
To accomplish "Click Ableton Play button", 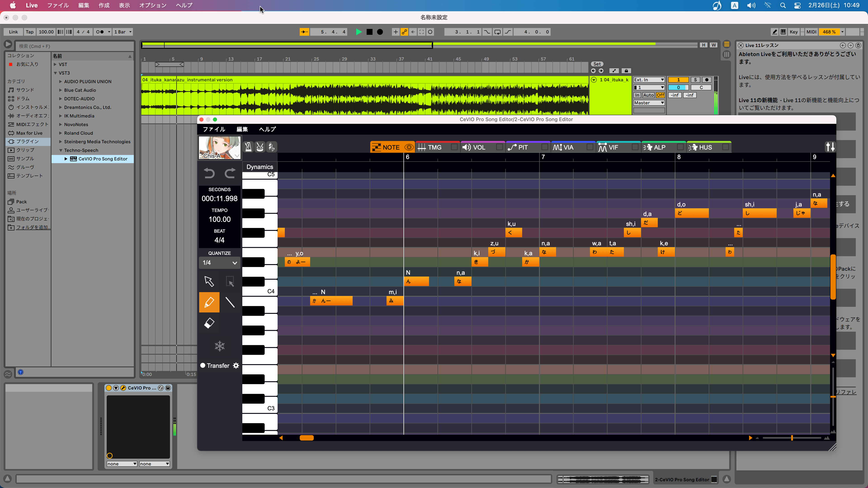I will pyautogui.click(x=359, y=32).
